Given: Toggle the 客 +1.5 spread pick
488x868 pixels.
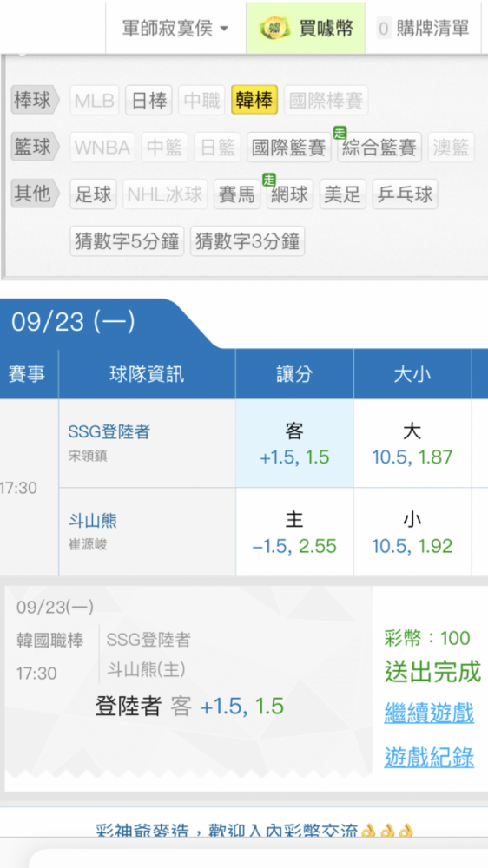Looking at the screenshot, I should [294, 444].
